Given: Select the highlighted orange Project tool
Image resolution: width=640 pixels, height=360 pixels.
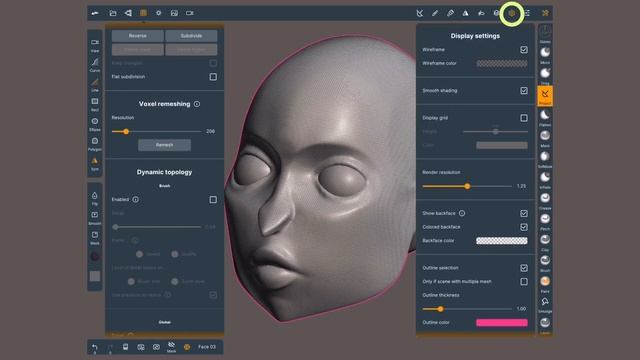Looking at the screenshot, I should [545, 96].
